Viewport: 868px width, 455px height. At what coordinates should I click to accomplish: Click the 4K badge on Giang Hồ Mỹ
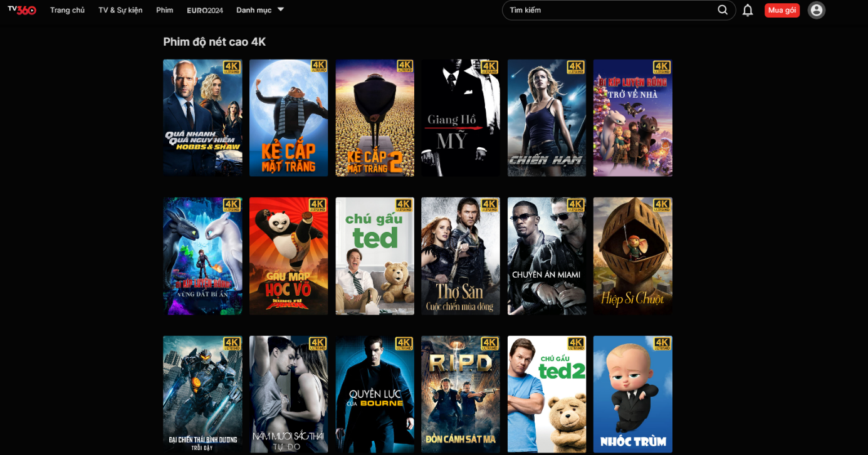click(x=490, y=66)
